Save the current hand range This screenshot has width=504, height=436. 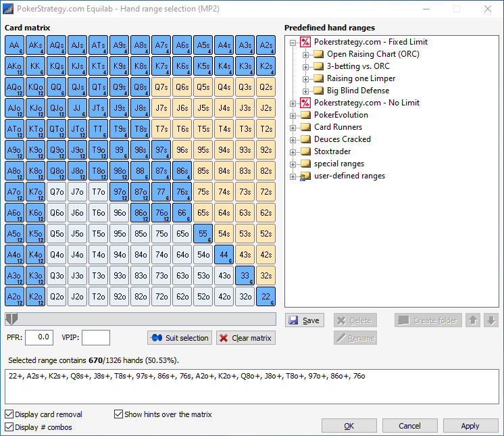pyautogui.click(x=305, y=320)
